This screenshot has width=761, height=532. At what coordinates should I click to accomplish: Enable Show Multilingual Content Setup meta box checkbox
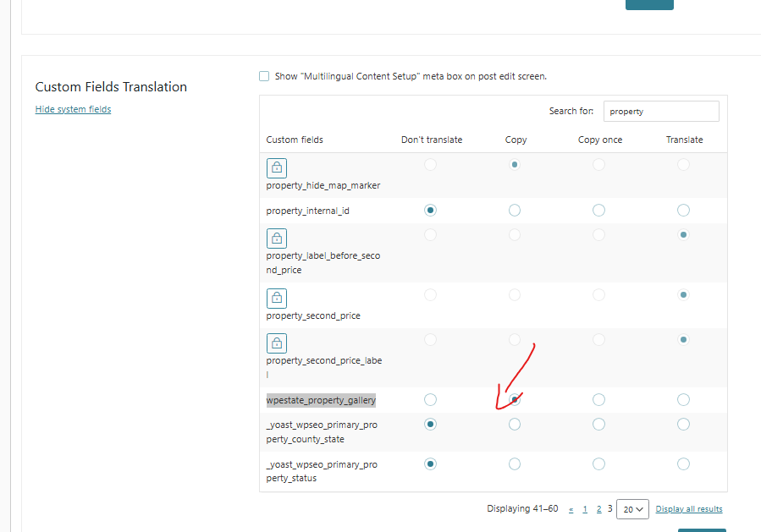pyautogui.click(x=264, y=76)
